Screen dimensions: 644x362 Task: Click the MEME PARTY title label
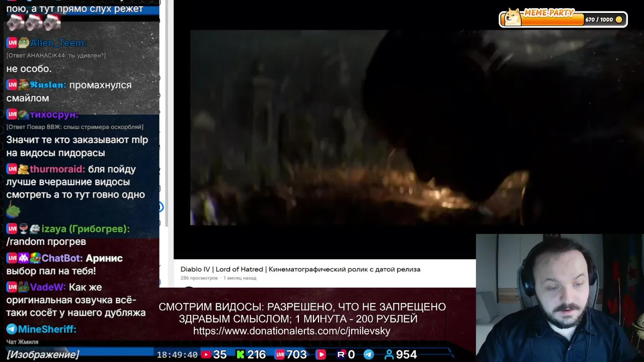pyautogui.click(x=548, y=13)
